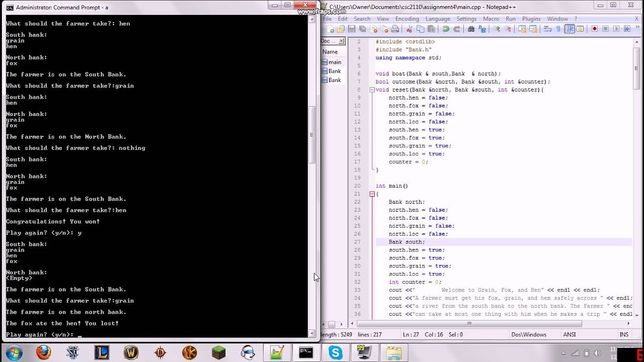Open the File menu
Screen dimensions: 644x362
point(327,19)
